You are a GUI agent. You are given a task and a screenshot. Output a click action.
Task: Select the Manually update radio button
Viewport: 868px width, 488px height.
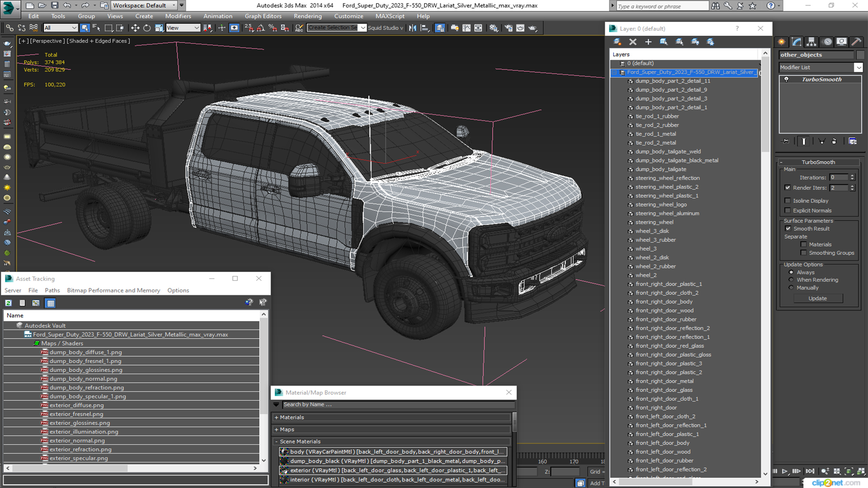pyautogui.click(x=791, y=288)
